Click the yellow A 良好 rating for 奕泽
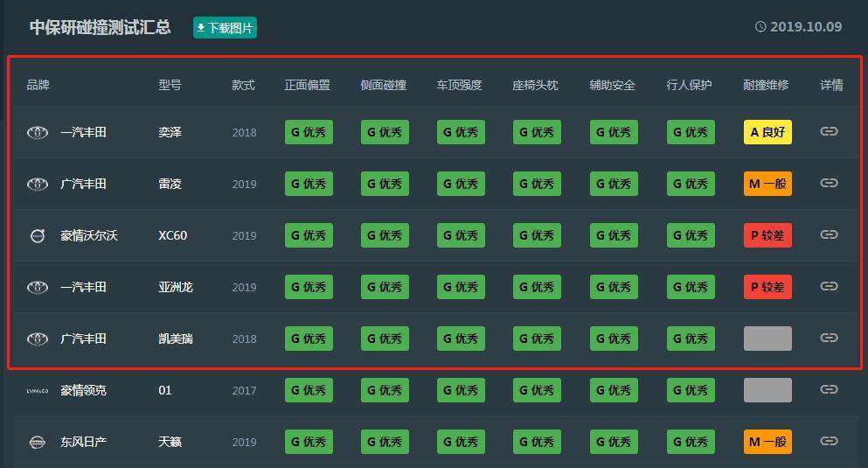 (x=767, y=132)
